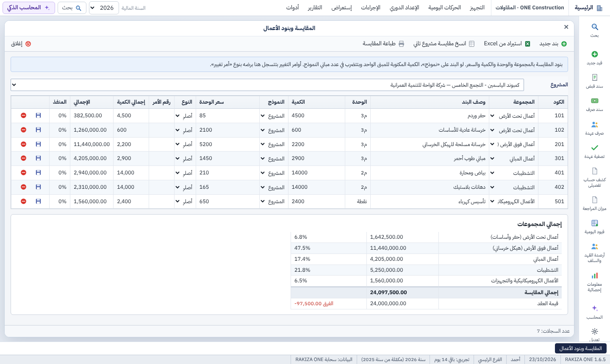Edit الكمية field 4500 in row 101
610x364 pixels.
click(316, 116)
